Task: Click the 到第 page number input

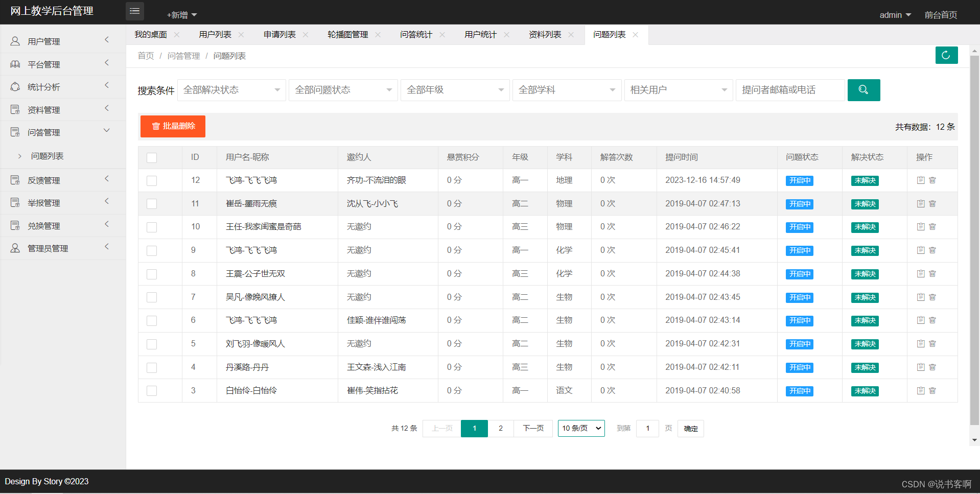Action: 647,429
